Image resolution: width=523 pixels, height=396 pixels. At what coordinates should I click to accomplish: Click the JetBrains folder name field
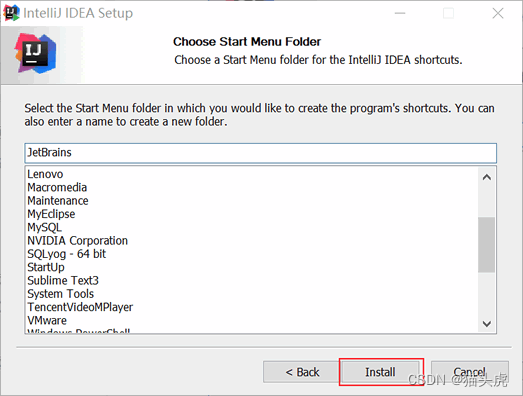click(260, 153)
